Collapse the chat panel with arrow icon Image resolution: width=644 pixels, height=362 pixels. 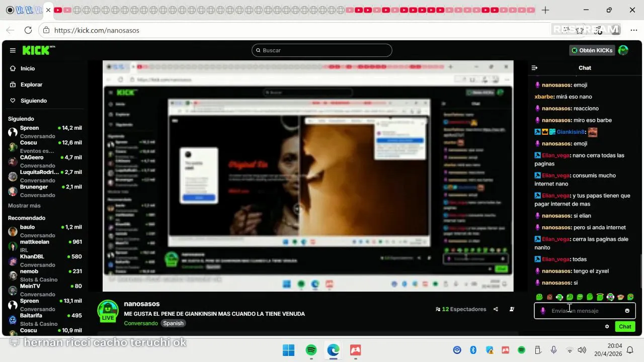click(535, 68)
